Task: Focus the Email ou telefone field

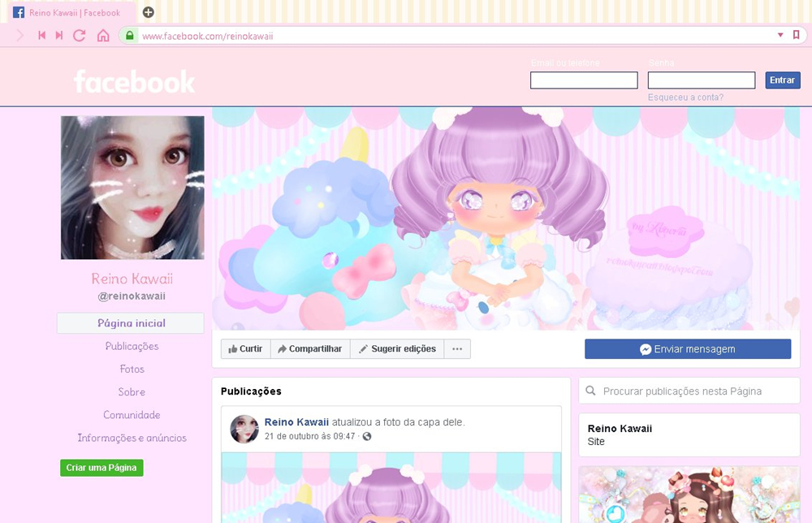Action: (584, 80)
